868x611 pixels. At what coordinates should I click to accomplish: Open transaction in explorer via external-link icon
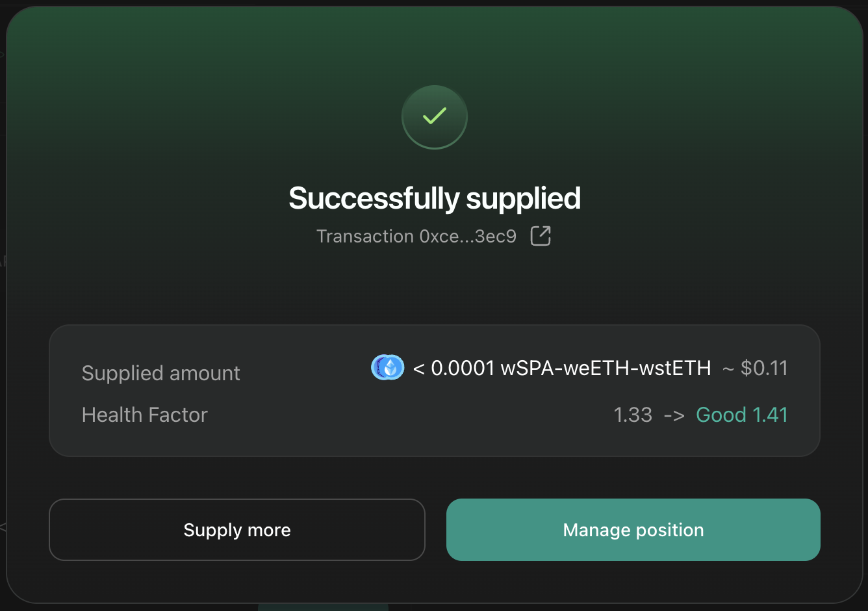coord(541,236)
